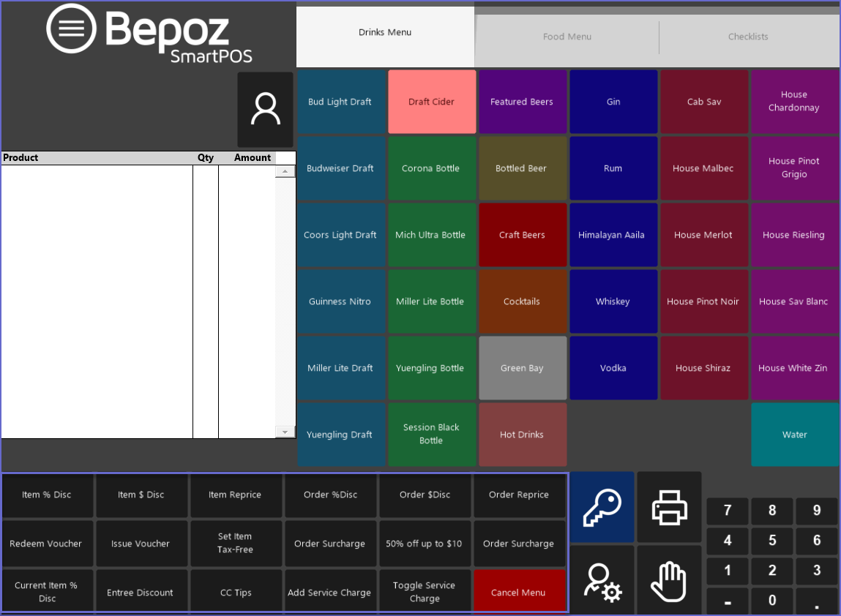This screenshot has width=841, height=616.
Task: Expand the Hot Drinks category
Action: (522, 435)
